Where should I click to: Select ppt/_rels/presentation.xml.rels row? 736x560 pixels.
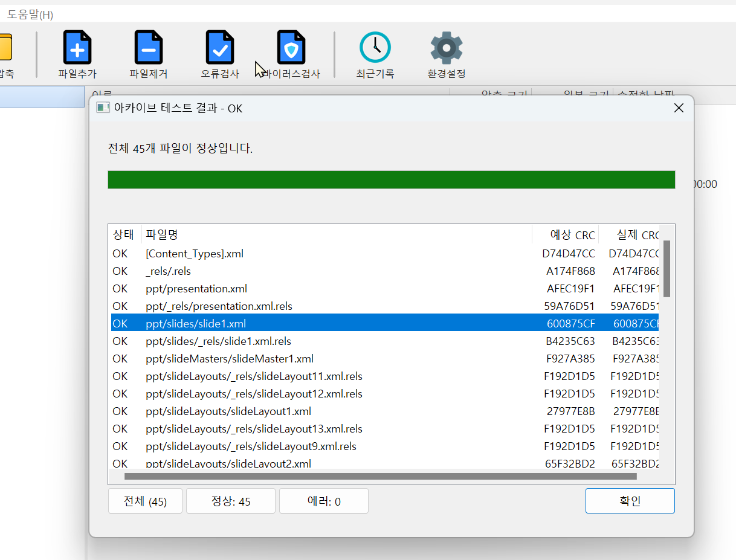tap(385, 306)
